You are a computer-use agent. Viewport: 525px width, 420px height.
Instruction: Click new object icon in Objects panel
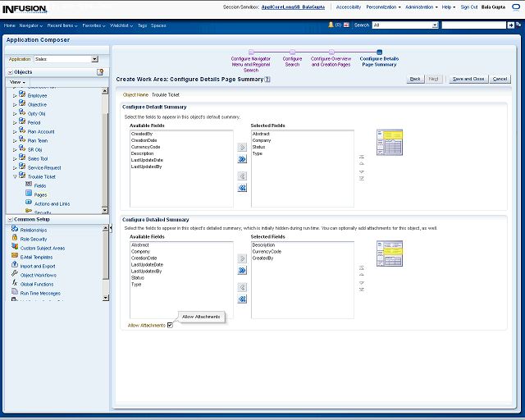(x=100, y=72)
